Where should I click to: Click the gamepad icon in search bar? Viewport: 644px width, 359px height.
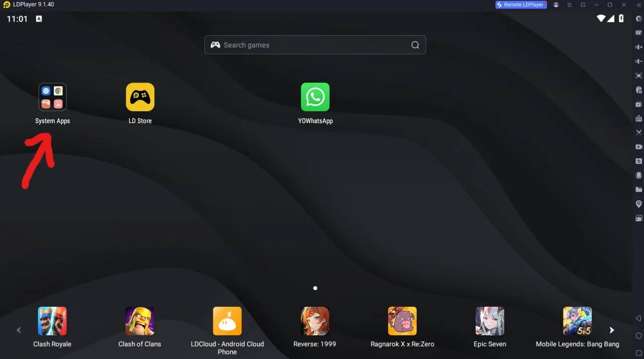click(x=215, y=45)
